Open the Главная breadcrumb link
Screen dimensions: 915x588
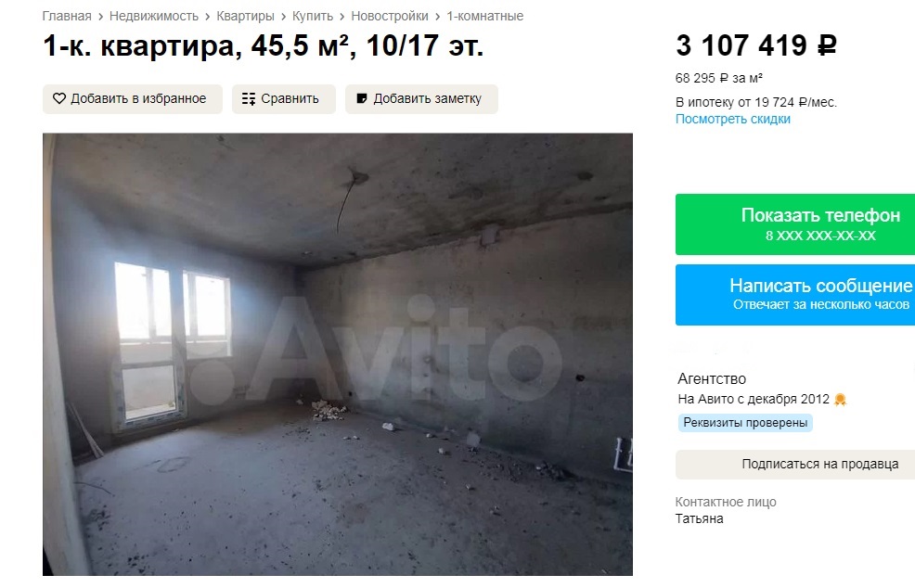click(67, 17)
